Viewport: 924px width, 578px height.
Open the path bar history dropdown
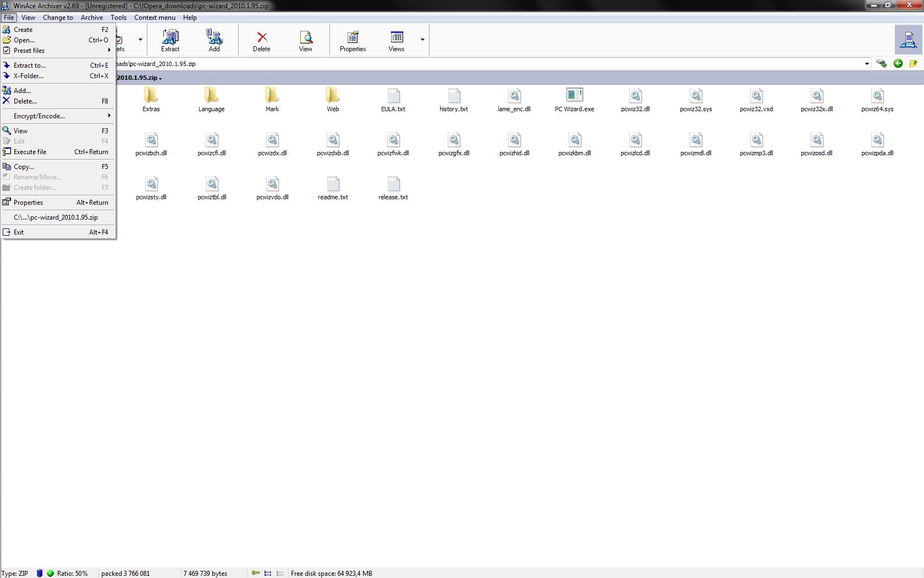coord(867,64)
